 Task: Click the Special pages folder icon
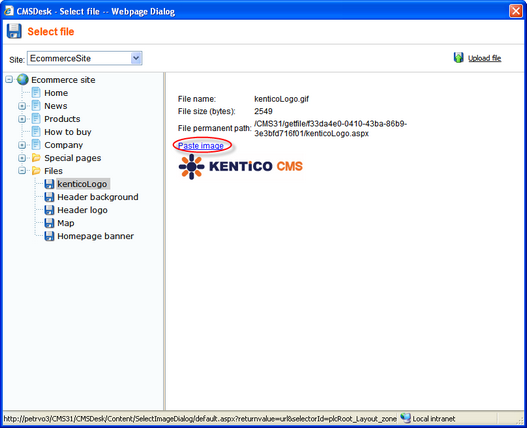(x=36, y=158)
